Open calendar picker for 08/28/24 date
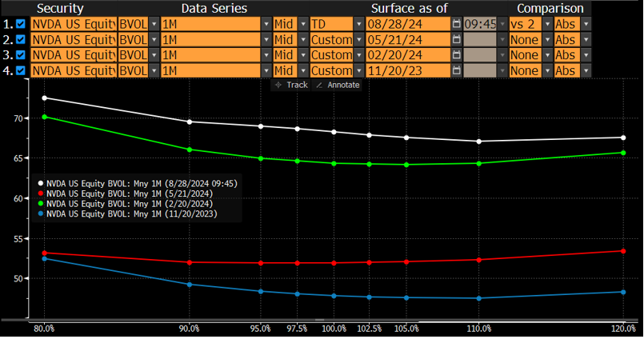Image resolution: width=644 pixels, height=339 pixels. tap(456, 24)
